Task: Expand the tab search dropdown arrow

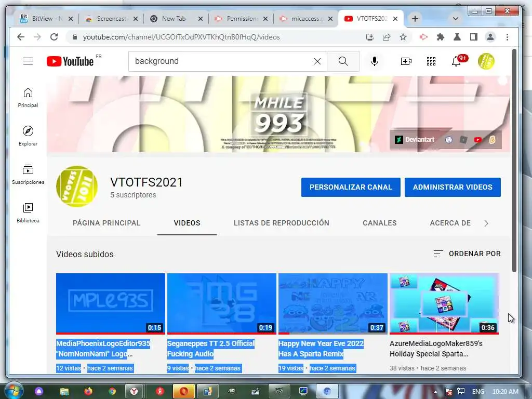Action: point(455,19)
